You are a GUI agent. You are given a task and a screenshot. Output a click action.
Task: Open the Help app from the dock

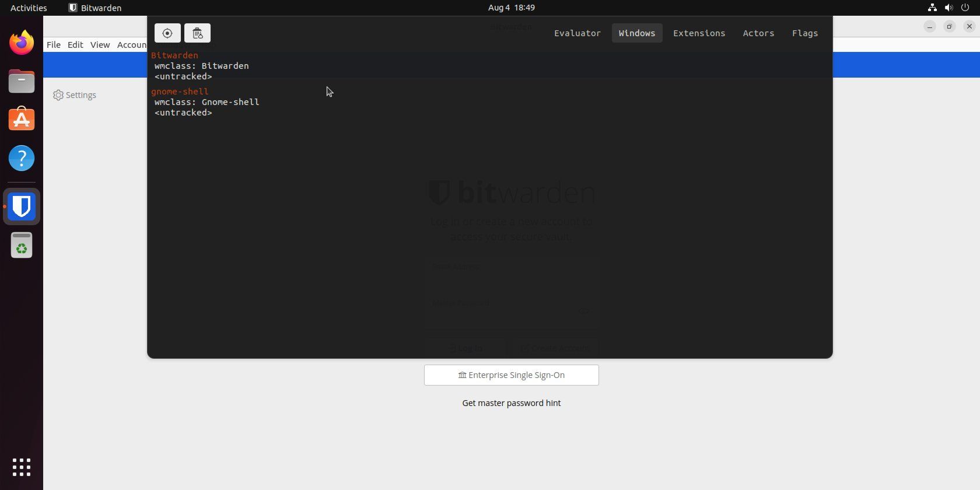(x=22, y=158)
